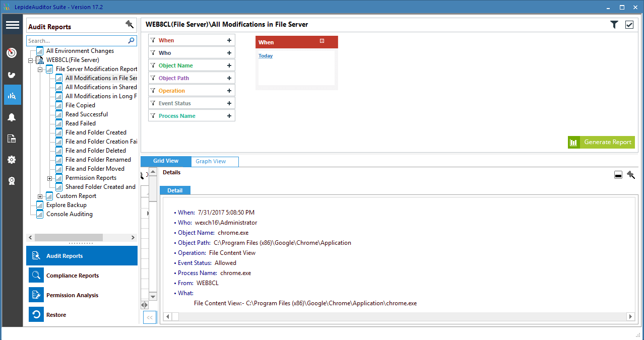Click the Permission Analysis section icon

[x=36, y=295]
